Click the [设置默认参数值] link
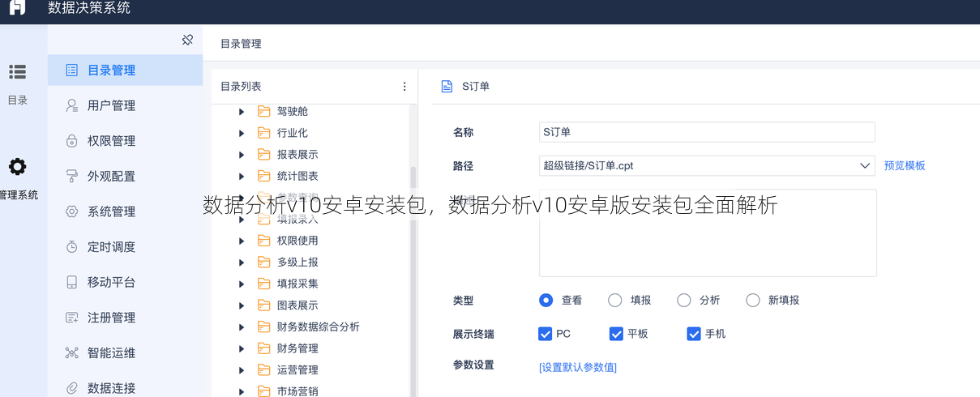980x397 pixels. 578,367
